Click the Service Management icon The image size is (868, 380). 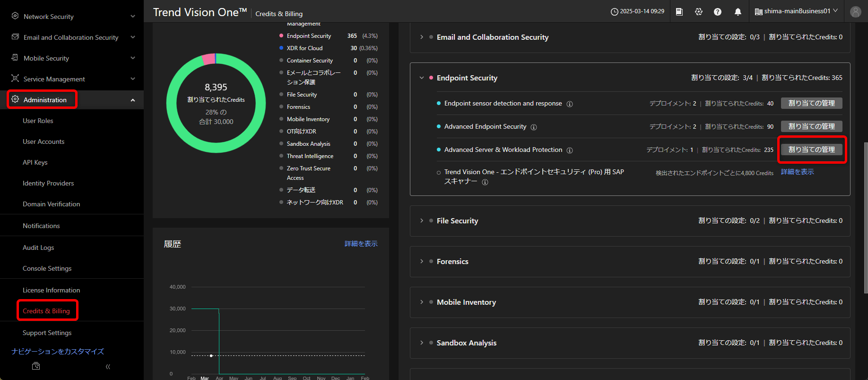pyautogui.click(x=15, y=79)
